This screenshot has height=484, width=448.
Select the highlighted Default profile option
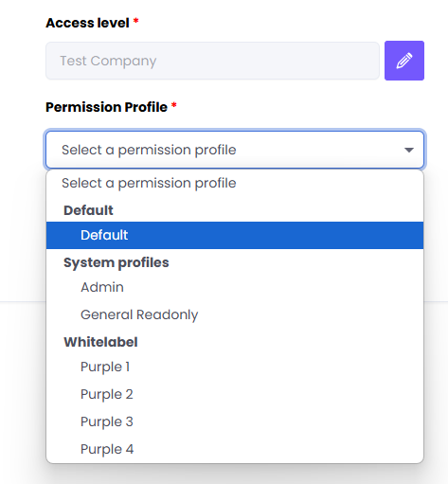pos(235,235)
